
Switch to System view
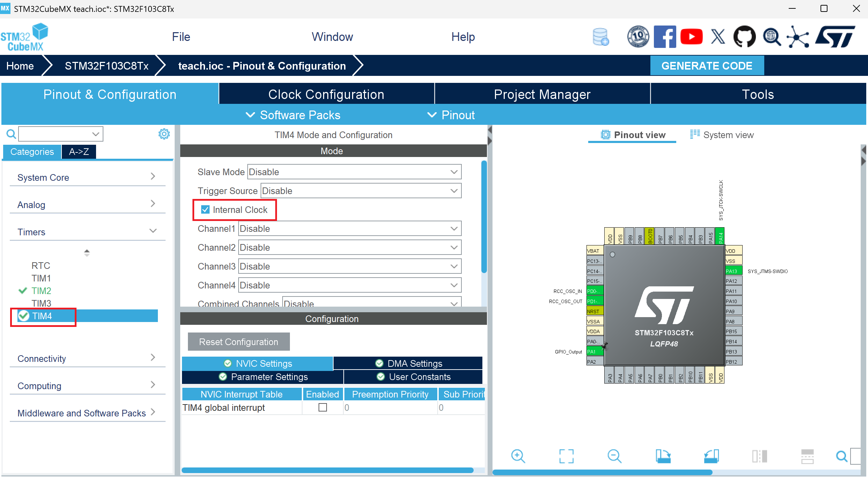pos(722,135)
